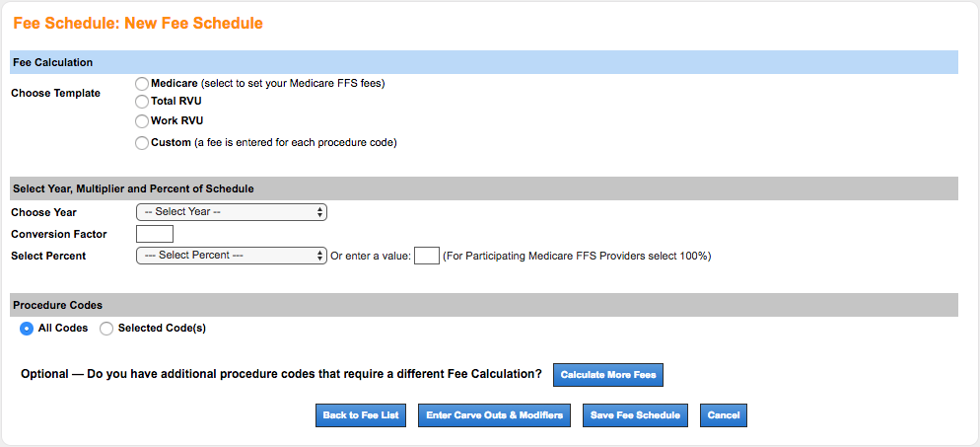
Task: Open Enter Carve Outs & Modifiers
Action: click(494, 415)
